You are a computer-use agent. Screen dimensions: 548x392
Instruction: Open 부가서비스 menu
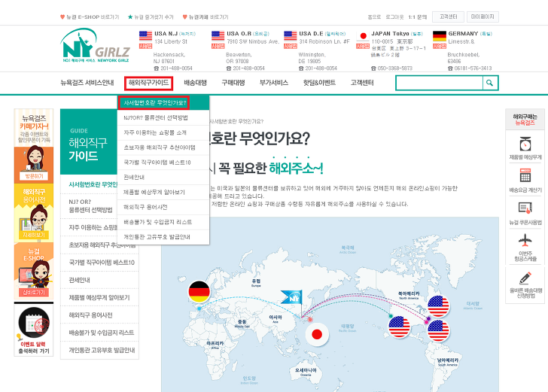[274, 83]
